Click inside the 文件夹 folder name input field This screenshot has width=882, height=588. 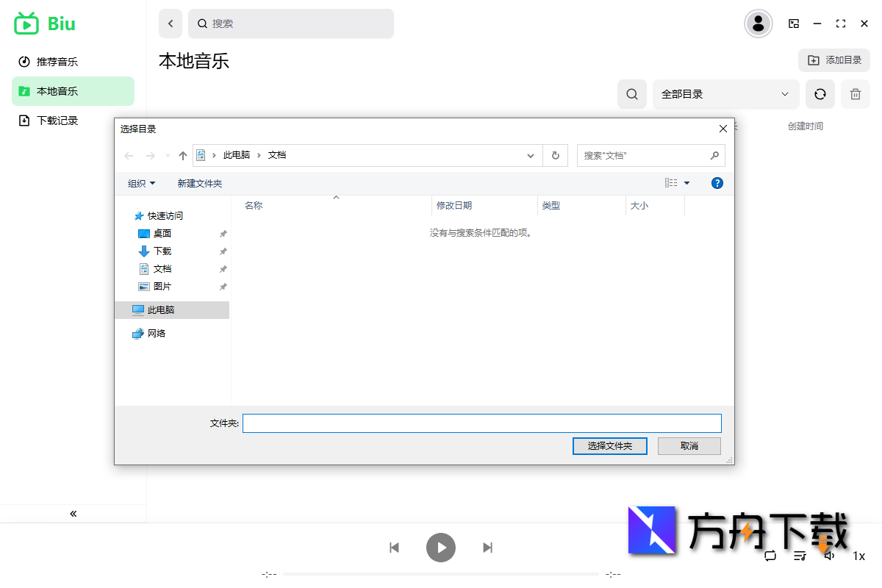pyautogui.click(x=483, y=423)
